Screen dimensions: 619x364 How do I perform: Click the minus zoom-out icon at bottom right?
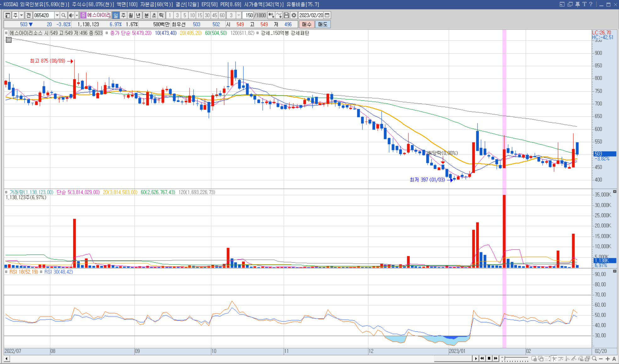tap(601, 359)
